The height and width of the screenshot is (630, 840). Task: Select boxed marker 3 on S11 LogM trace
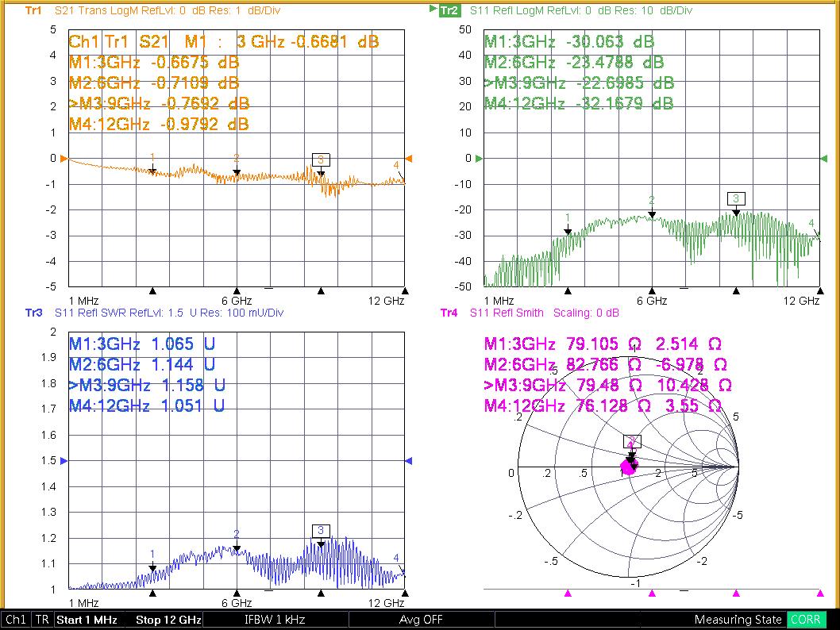(x=736, y=198)
